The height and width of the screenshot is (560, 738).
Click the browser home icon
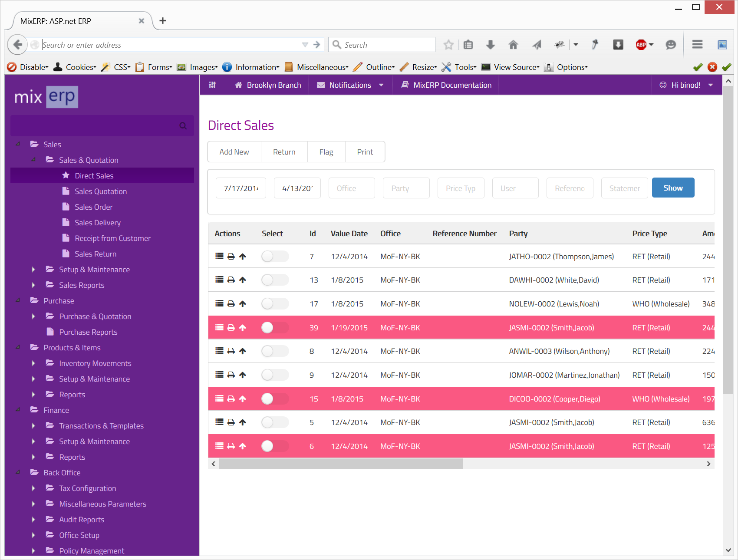point(513,45)
